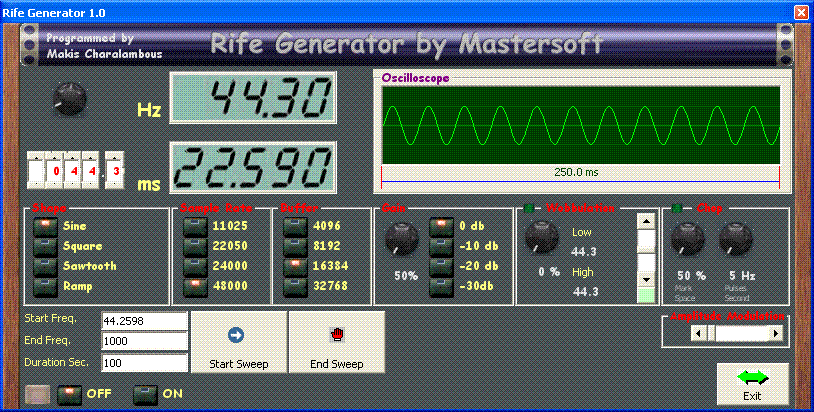
Task: Set sample rate to 11025
Action: click(x=195, y=226)
